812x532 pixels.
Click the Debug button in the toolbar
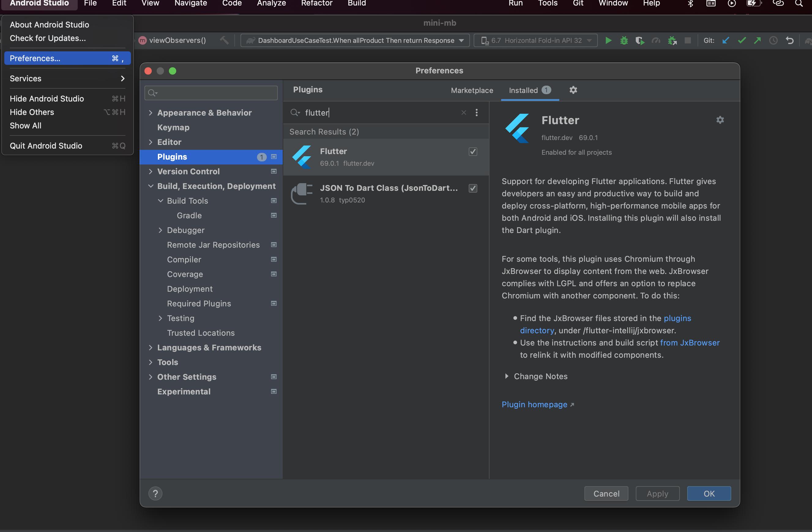pyautogui.click(x=623, y=40)
